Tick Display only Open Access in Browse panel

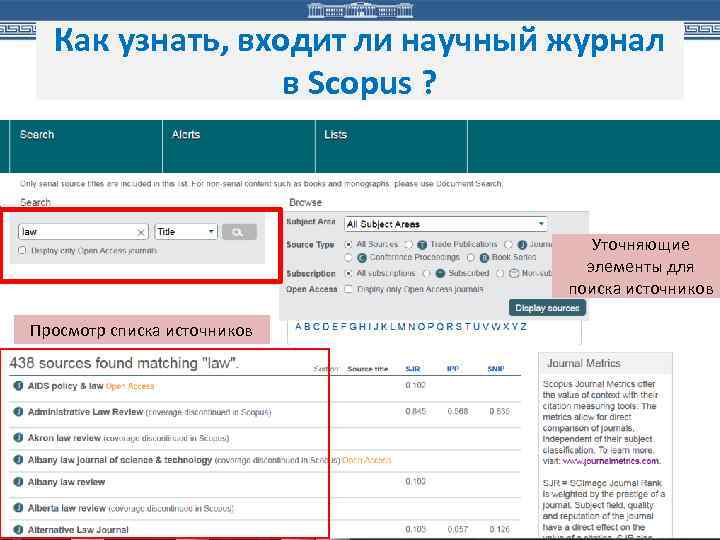[349, 289]
